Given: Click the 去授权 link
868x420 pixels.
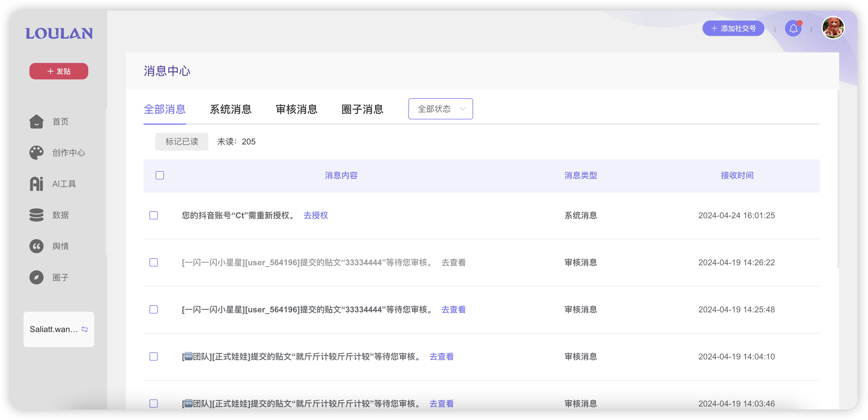Looking at the screenshot, I should click(x=316, y=215).
